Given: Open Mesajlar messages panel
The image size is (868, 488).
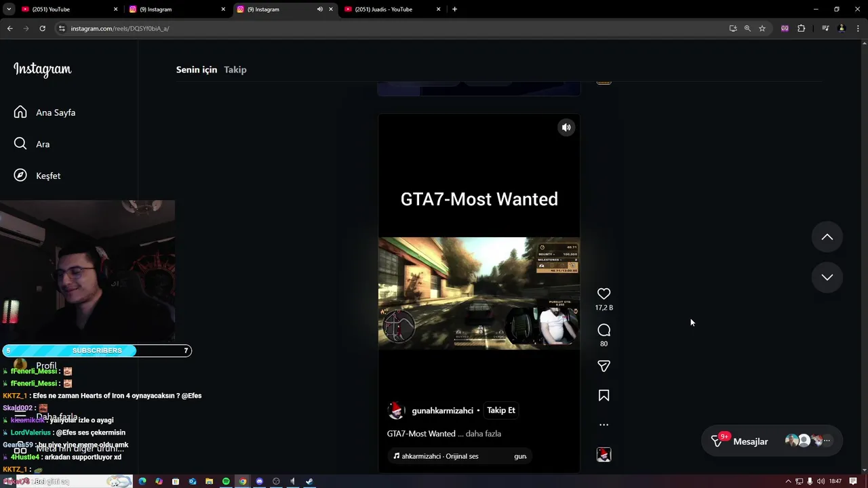Looking at the screenshot, I should tap(772, 441).
